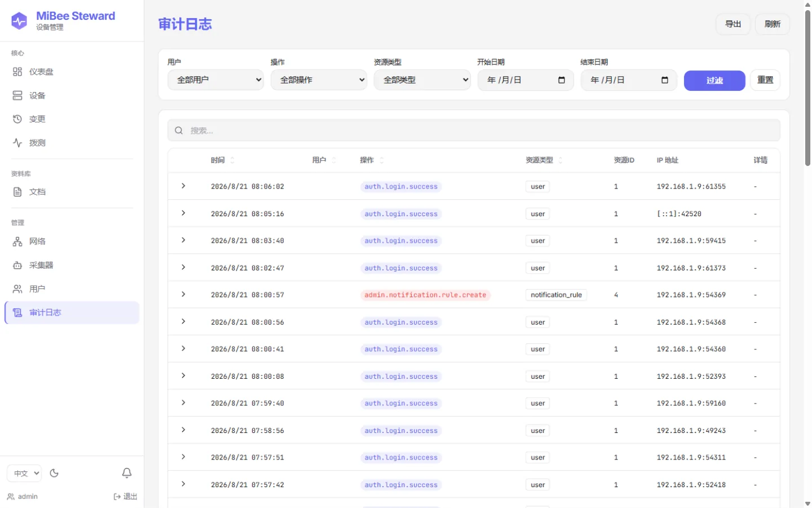The image size is (812, 508).
Task: Expand the admin.notification.rule.create row
Action: point(183,294)
